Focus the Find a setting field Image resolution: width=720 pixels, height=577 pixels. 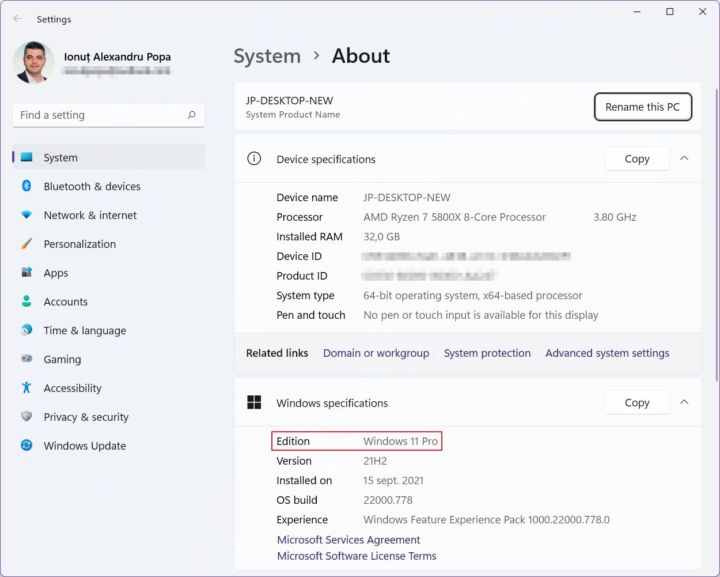(x=108, y=115)
